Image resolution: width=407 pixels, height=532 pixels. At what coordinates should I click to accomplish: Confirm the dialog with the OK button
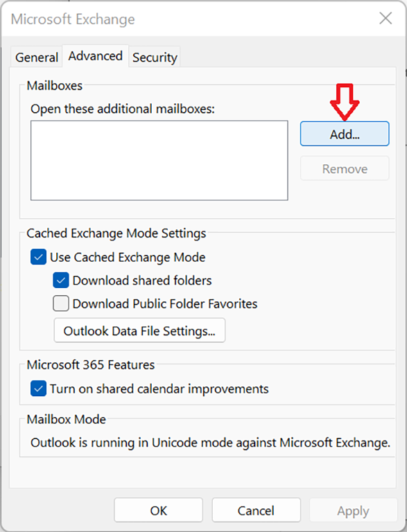[x=158, y=510]
